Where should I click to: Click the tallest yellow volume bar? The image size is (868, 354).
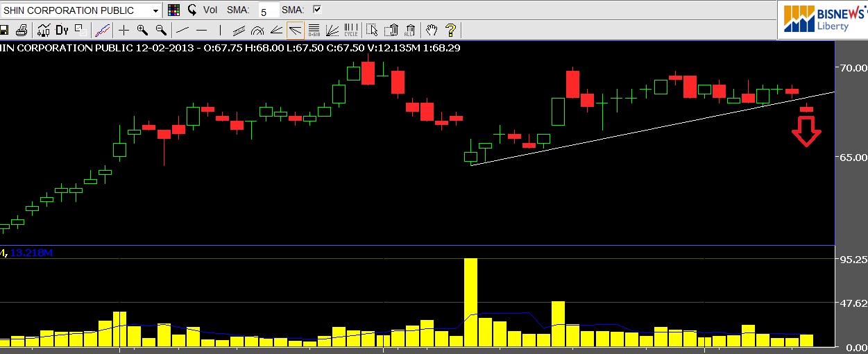tap(470, 302)
